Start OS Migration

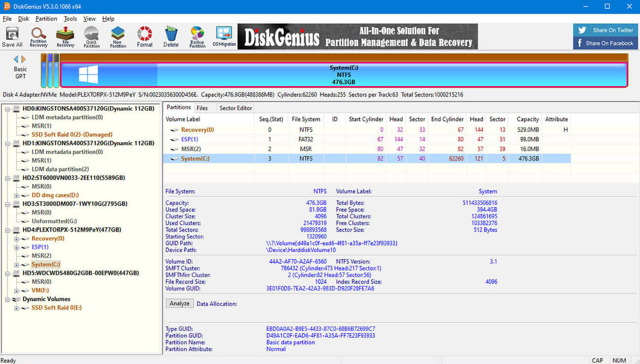pyautogui.click(x=224, y=36)
